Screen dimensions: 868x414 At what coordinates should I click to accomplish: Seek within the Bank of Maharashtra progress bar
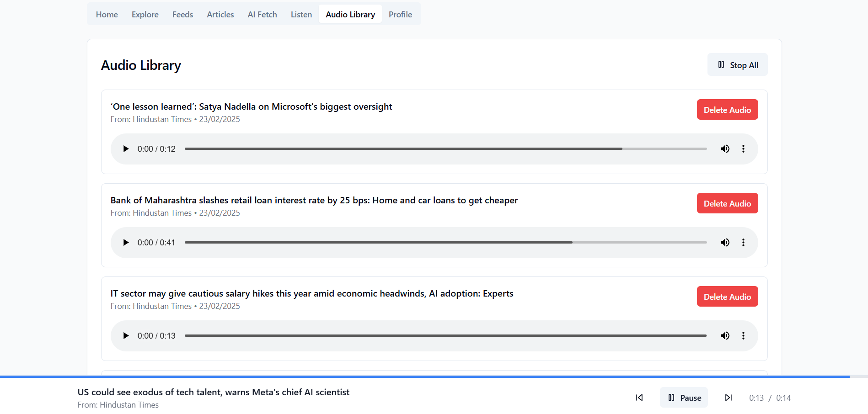(446, 243)
